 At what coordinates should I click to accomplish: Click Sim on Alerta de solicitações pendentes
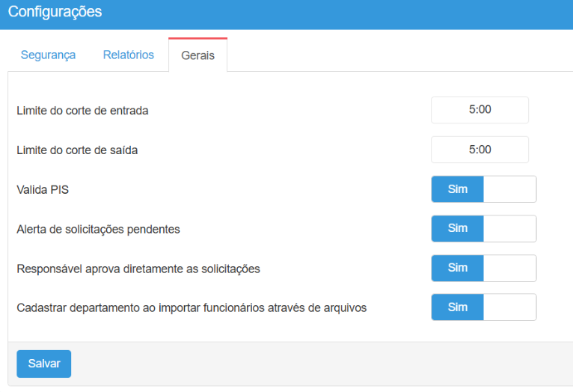pyautogui.click(x=457, y=229)
